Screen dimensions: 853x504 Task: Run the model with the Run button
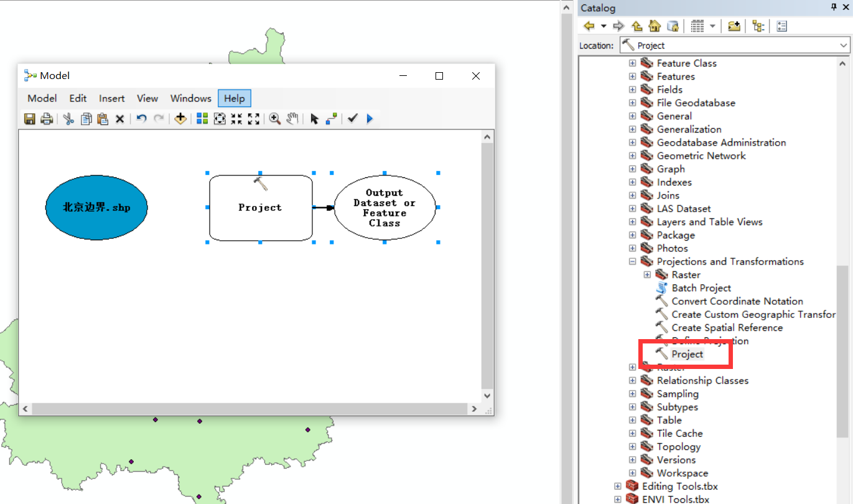[370, 118]
